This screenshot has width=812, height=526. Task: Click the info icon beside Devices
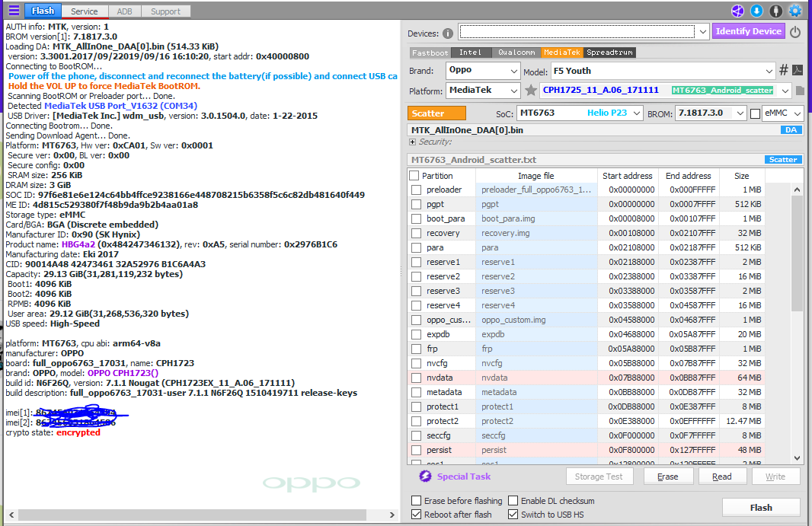point(448,33)
